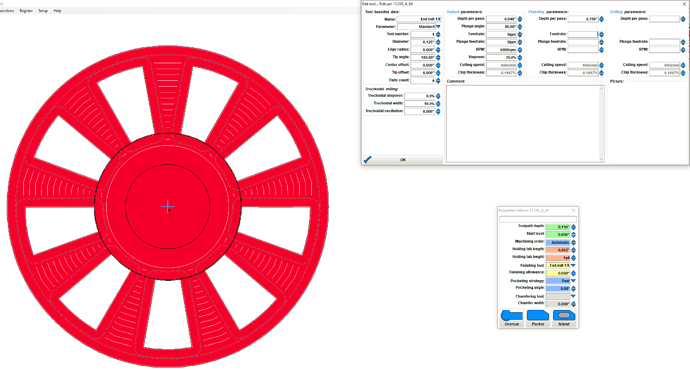
Task: Click the Tool number spinner arrows
Action: coord(438,34)
